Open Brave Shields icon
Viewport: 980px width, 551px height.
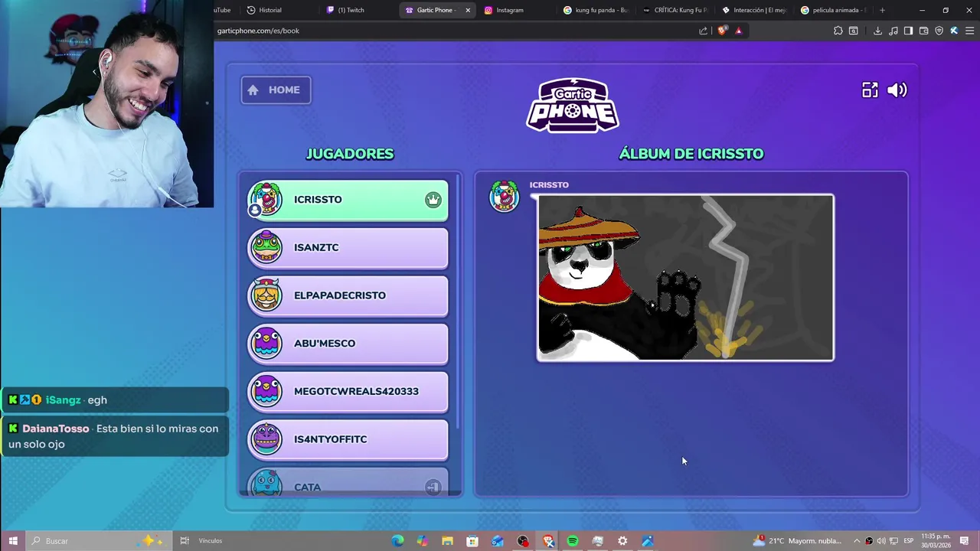(x=721, y=31)
